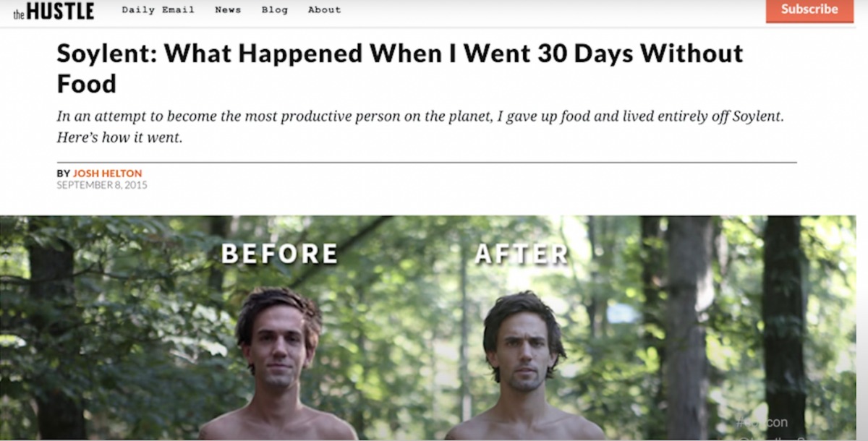Click the divider line above the byline

click(427, 163)
